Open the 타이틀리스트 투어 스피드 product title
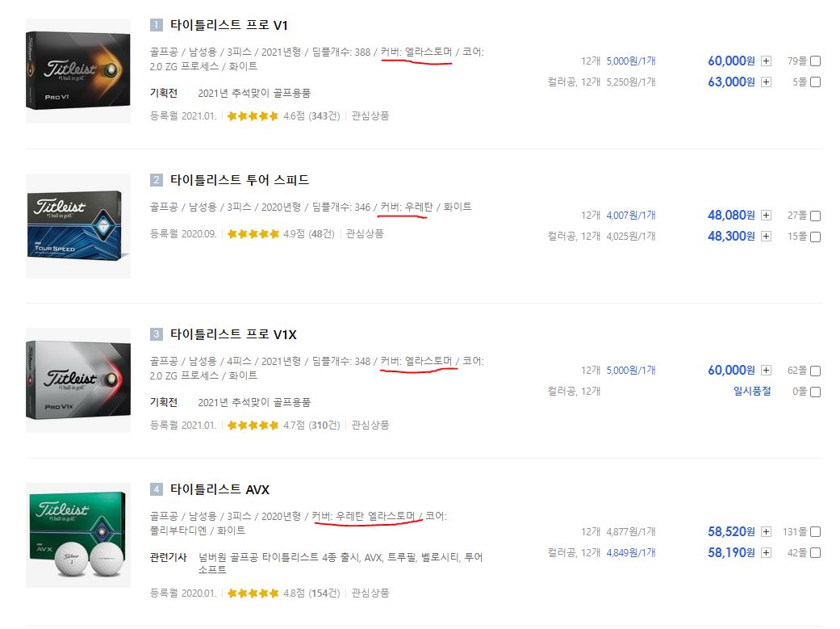This screenshot has width=840, height=629. point(239,180)
